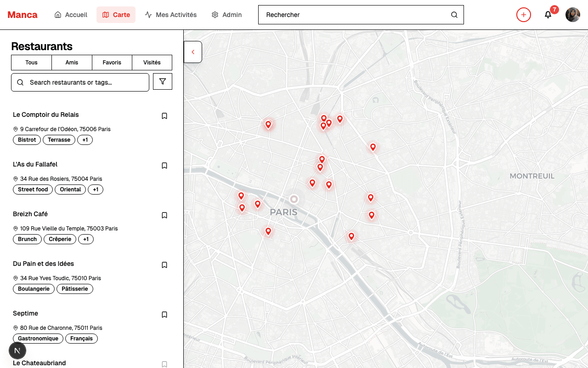Click the search restaurants or tags field
This screenshot has width=588, height=368.
[80, 82]
